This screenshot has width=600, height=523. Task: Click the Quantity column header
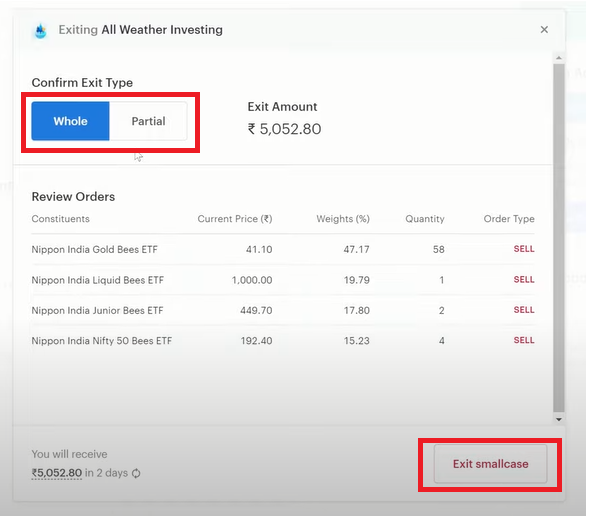coord(425,219)
